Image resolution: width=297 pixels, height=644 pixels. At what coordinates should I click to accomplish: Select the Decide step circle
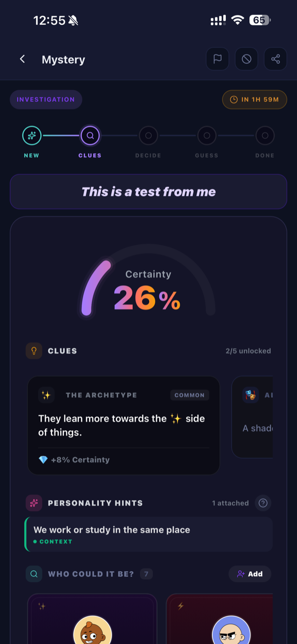[x=148, y=135]
